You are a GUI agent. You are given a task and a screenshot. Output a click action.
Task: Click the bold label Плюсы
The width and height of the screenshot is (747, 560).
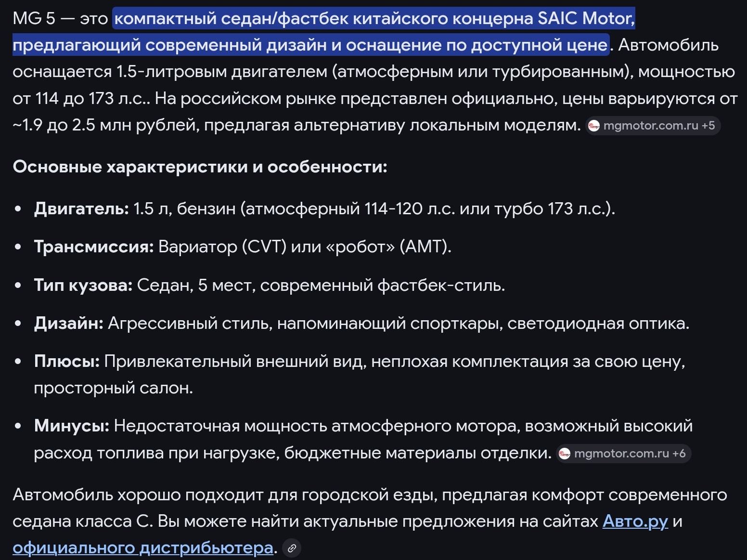[x=66, y=361]
